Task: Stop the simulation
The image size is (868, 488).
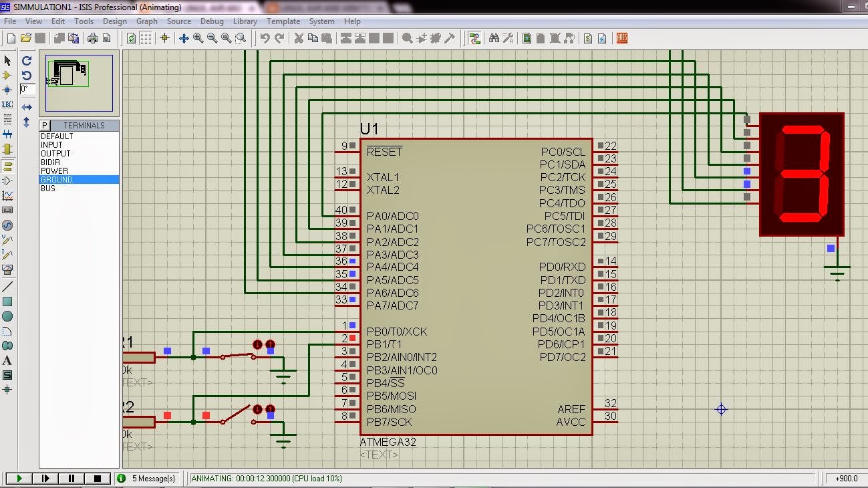Action: pos(98,478)
